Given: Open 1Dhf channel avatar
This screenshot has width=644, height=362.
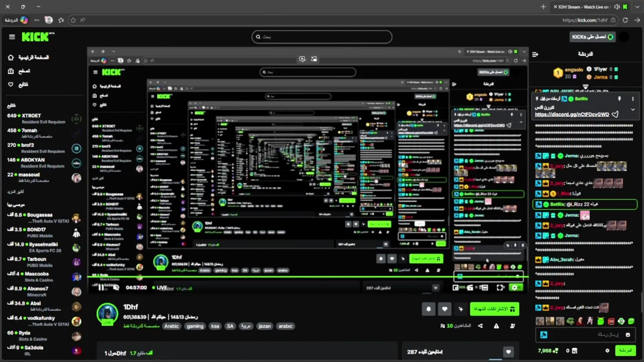Looking at the screenshot, I should tap(107, 314).
